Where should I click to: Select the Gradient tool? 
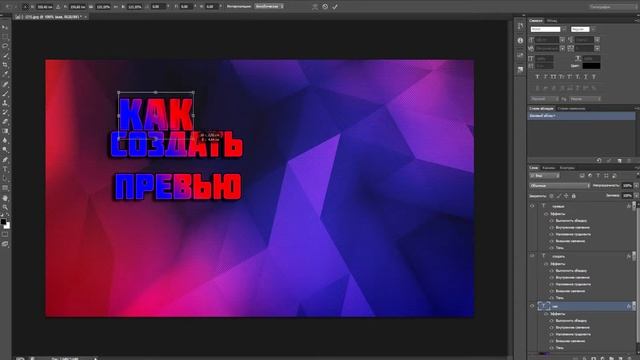pyautogui.click(x=5, y=131)
